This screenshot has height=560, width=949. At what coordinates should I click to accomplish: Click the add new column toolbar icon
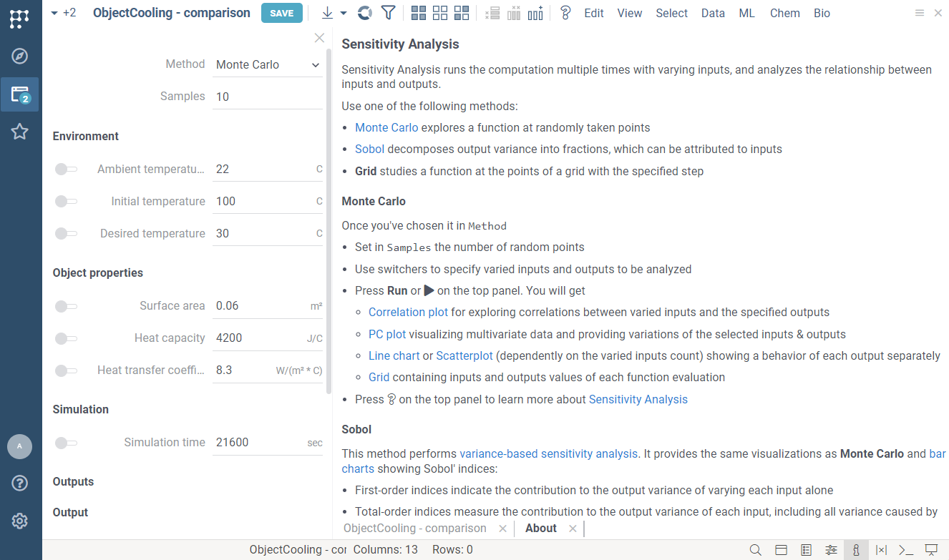tap(535, 13)
